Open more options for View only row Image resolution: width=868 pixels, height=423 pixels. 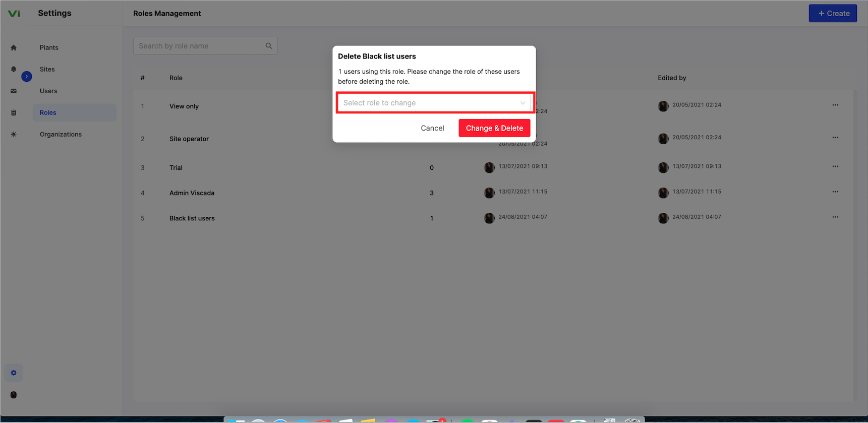click(835, 105)
